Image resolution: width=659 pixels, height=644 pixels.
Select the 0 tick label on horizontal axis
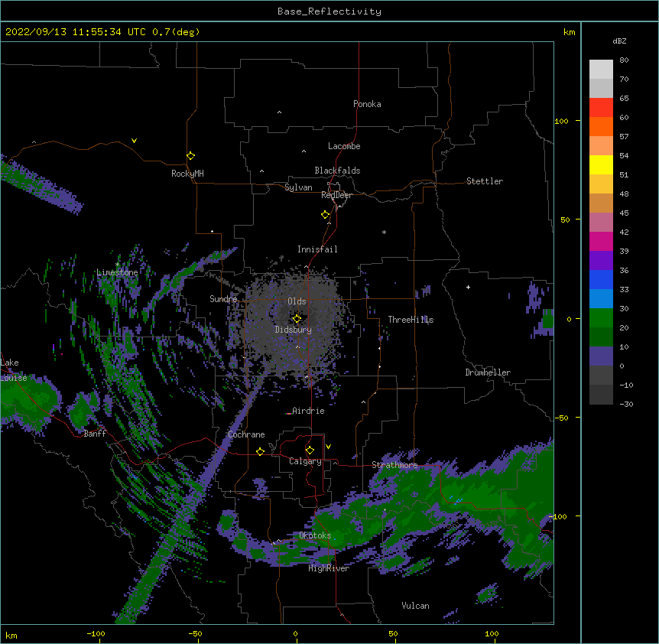pyautogui.click(x=295, y=633)
